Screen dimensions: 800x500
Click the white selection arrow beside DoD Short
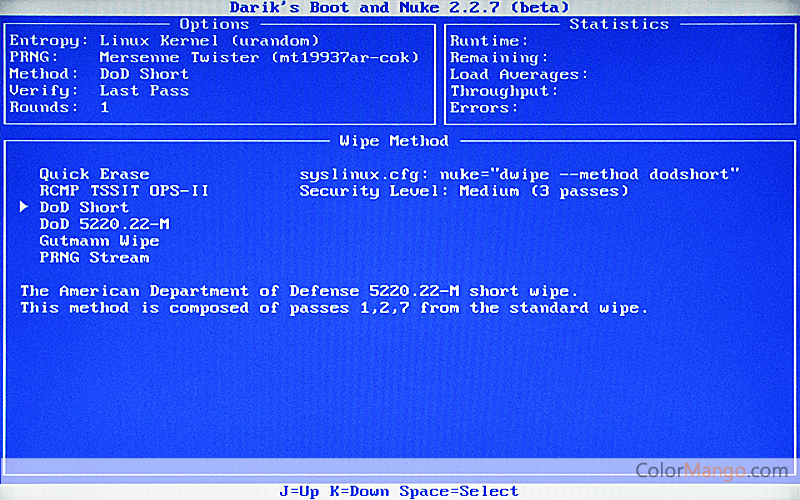[x=24, y=207]
